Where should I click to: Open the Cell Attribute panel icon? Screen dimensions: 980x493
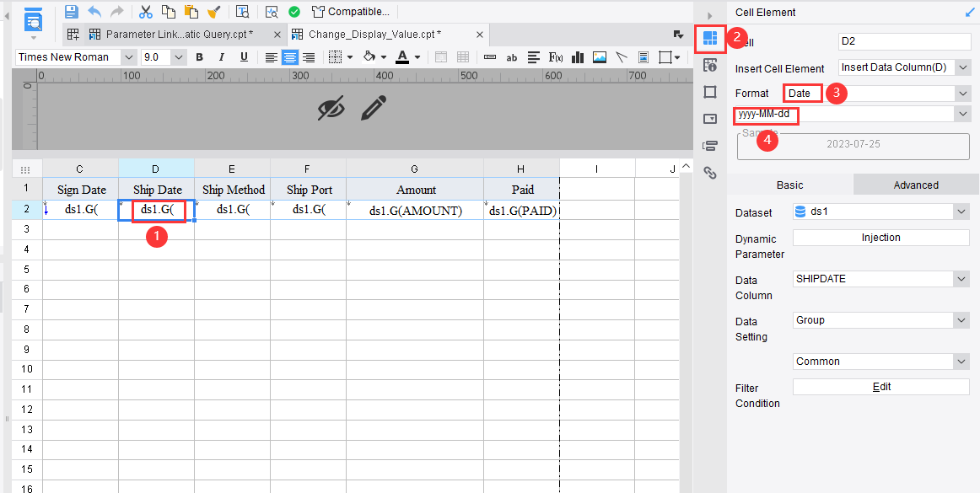point(711,64)
